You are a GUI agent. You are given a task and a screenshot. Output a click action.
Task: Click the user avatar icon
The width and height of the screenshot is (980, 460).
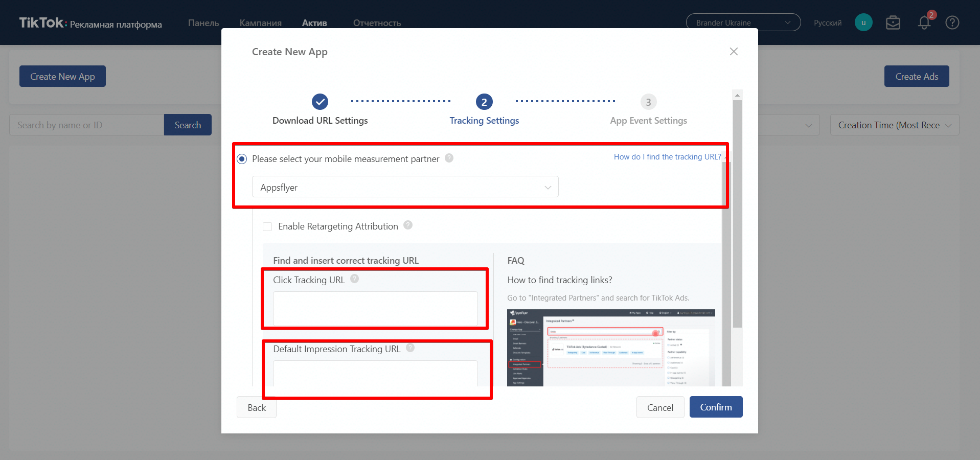point(863,22)
